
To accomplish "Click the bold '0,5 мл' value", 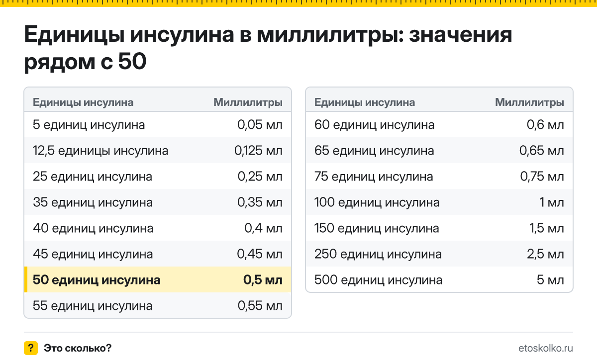I will pyautogui.click(x=263, y=280).
